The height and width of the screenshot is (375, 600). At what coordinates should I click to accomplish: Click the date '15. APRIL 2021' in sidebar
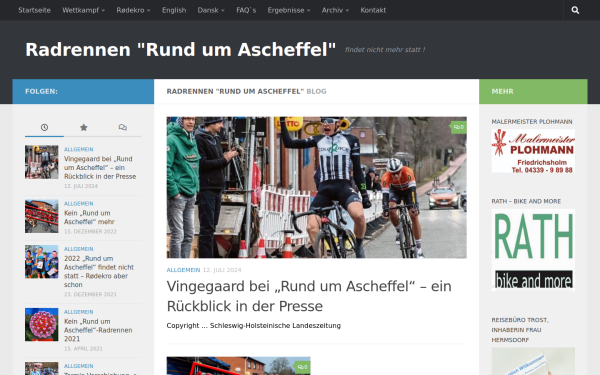[83, 349]
